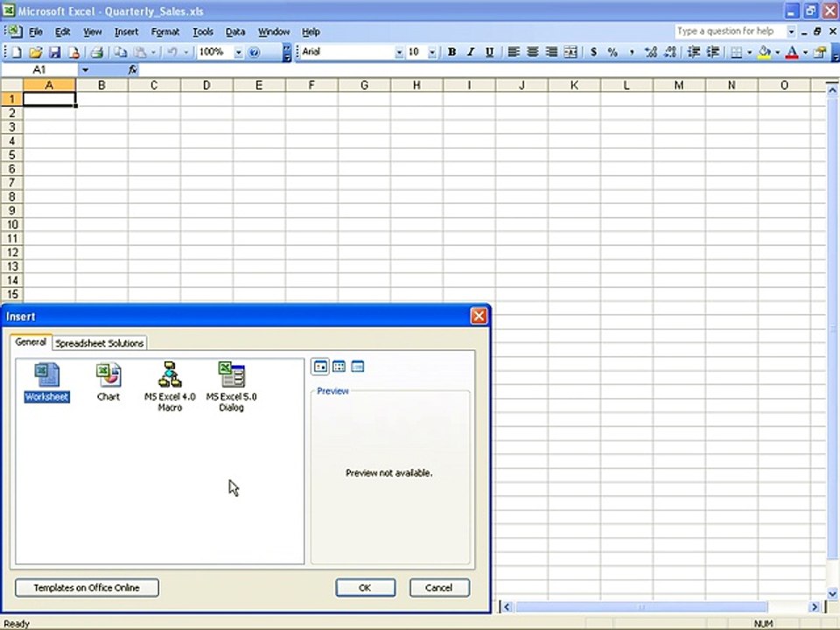Viewport: 840px width, 630px height.
Task: Open the Format menu
Action: [165, 32]
